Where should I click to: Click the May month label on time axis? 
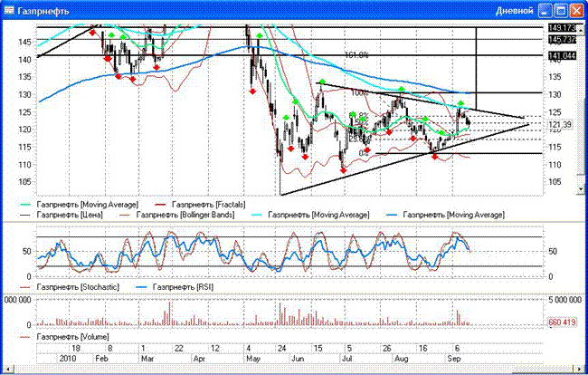tap(253, 359)
